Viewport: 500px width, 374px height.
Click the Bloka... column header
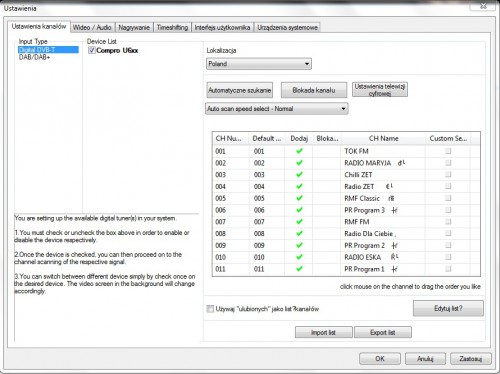327,138
